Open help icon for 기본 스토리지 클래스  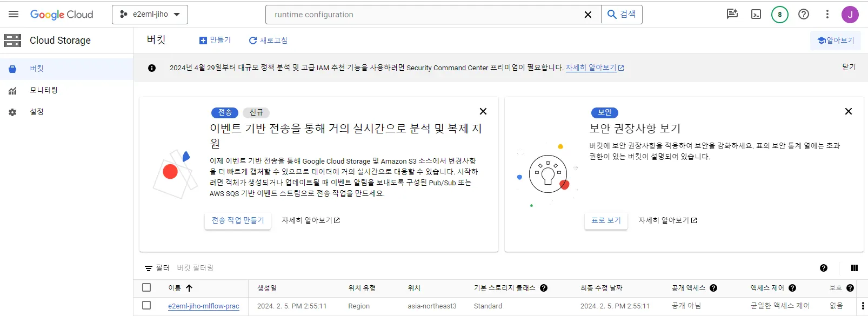pyautogui.click(x=544, y=288)
